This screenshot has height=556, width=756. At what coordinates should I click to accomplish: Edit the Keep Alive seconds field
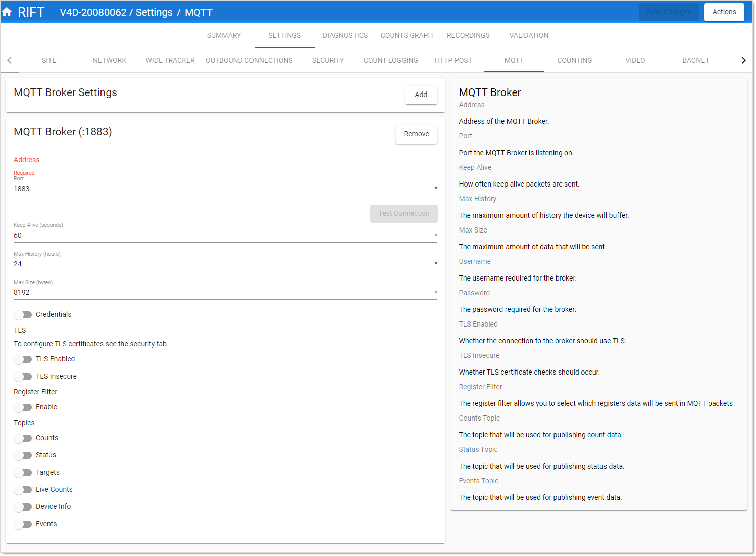225,235
